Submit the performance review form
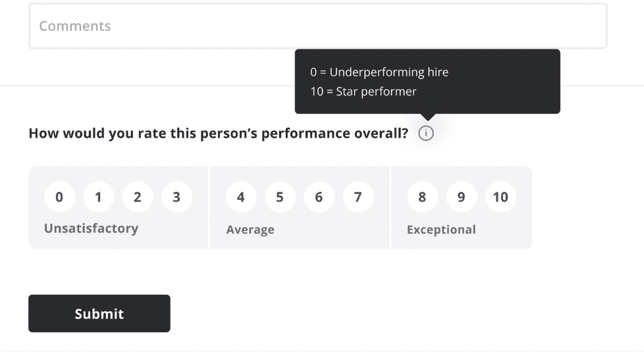 99,313
